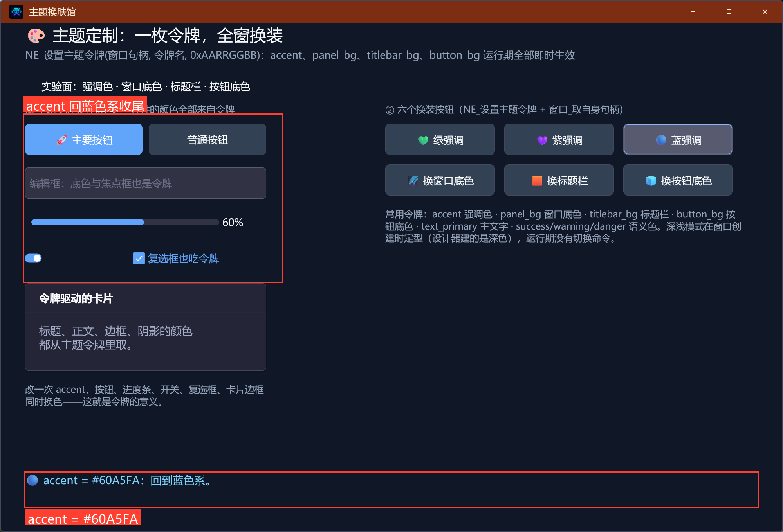Click the 令牌驱动的卡片 card title
Image resolution: width=783 pixels, height=532 pixels.
click(76, 298)
